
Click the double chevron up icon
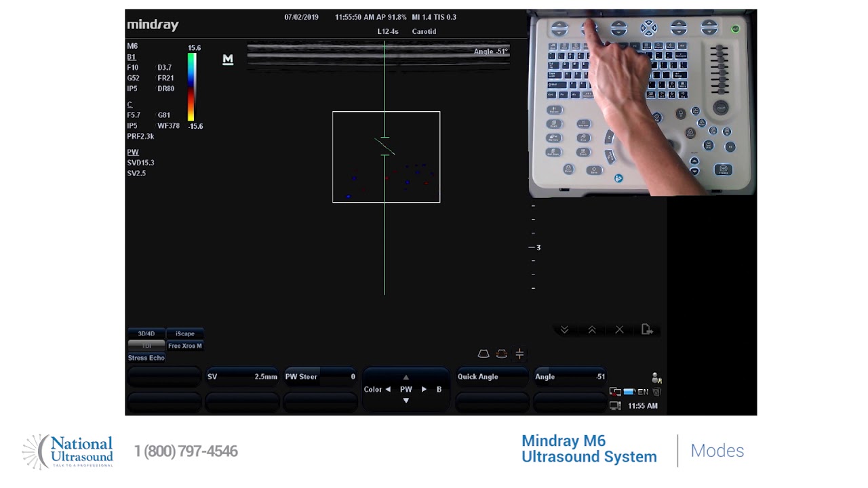(592, 330)
